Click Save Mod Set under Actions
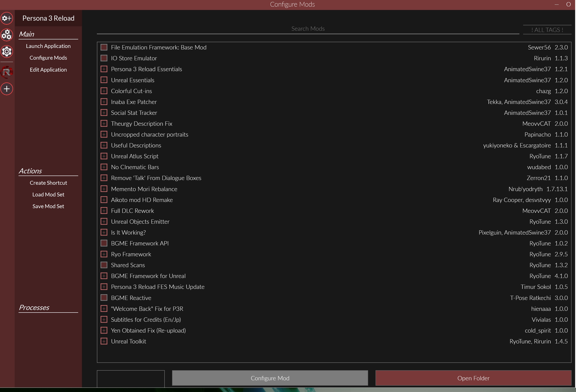576x392 pixels. [48, 206]
